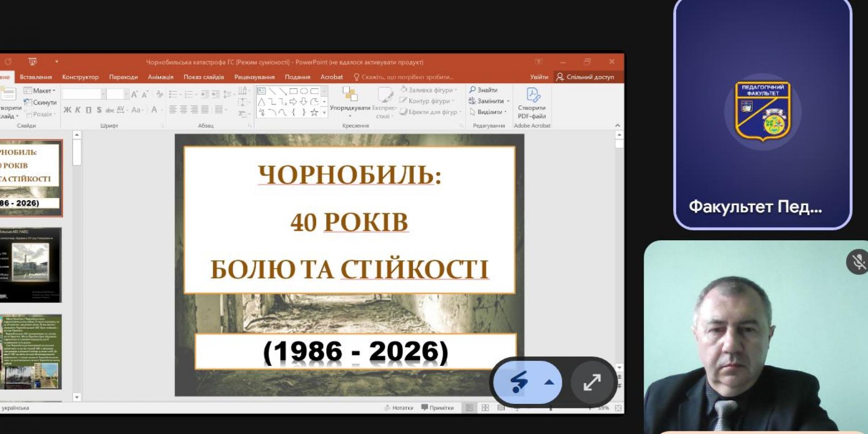The height and width of the screenshot is (434, 868).
Task: Open the Вставлення ribbon tab
Action: click(36, 77)
